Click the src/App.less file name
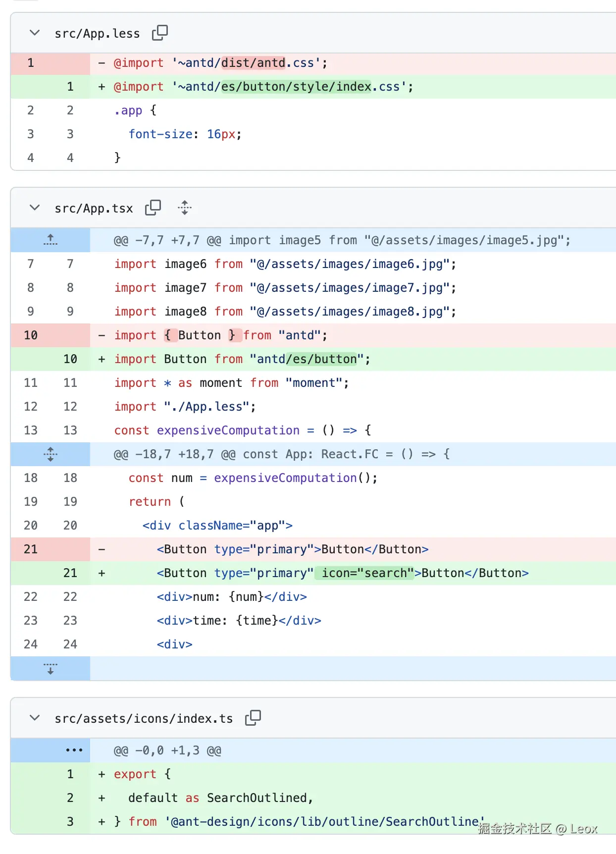616x854 pixels. coord(97,34)
